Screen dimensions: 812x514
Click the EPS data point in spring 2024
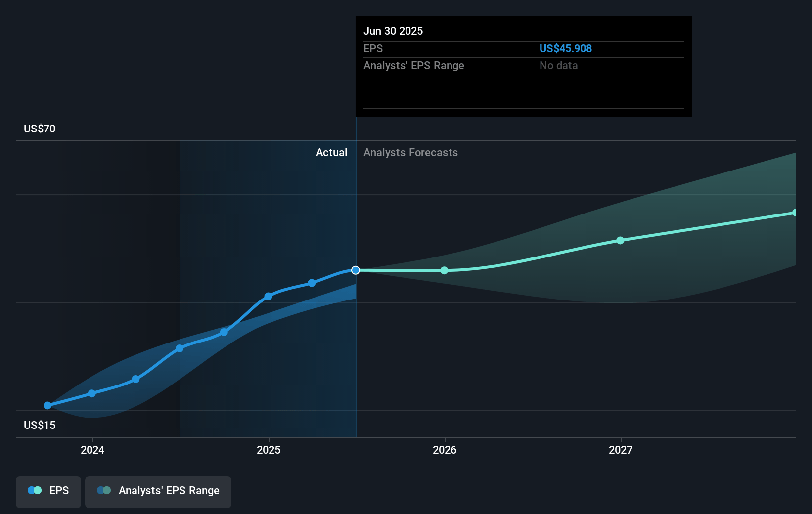(135, 379)
